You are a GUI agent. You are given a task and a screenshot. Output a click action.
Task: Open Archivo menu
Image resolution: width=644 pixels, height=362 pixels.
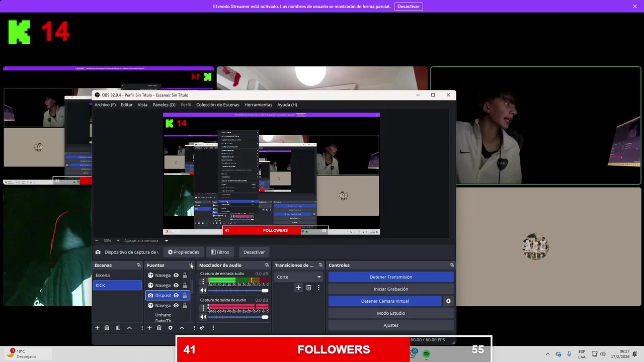[105, 105]
